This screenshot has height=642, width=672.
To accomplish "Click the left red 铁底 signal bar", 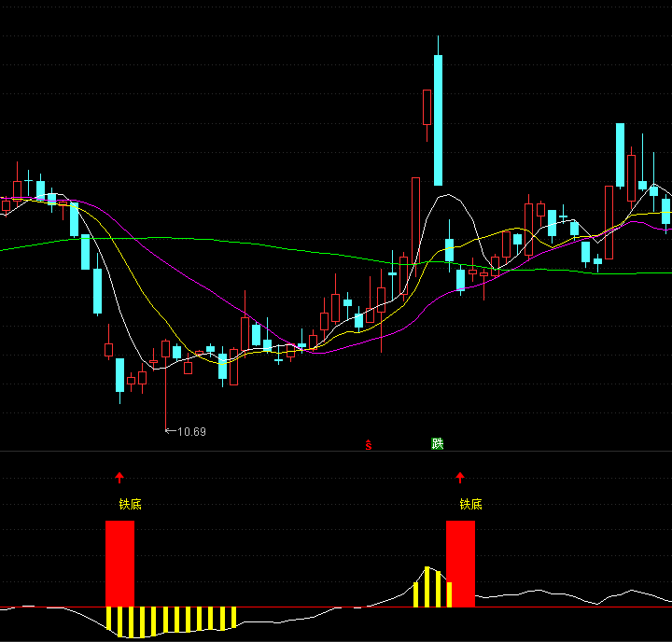I will coord(120,564).
